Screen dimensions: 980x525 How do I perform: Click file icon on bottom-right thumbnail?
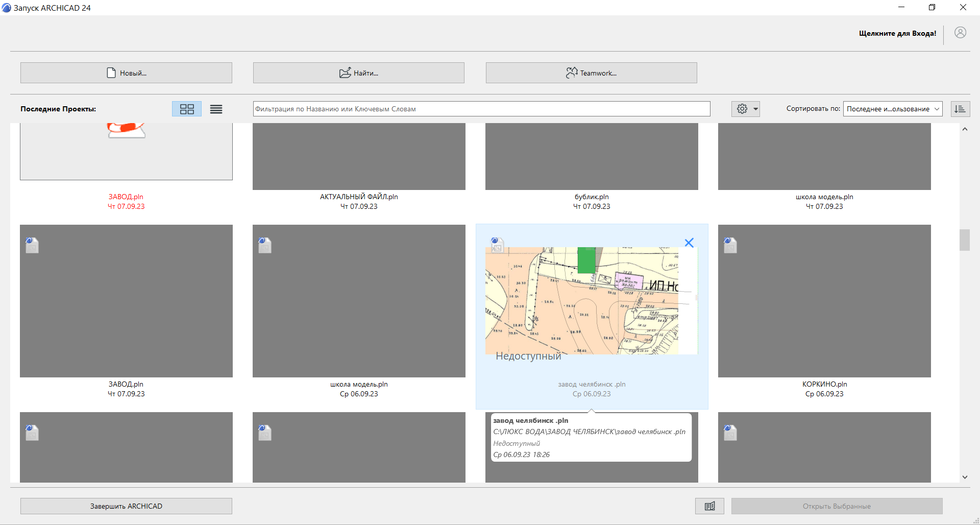pyautogui.click(x=730, y=433)
